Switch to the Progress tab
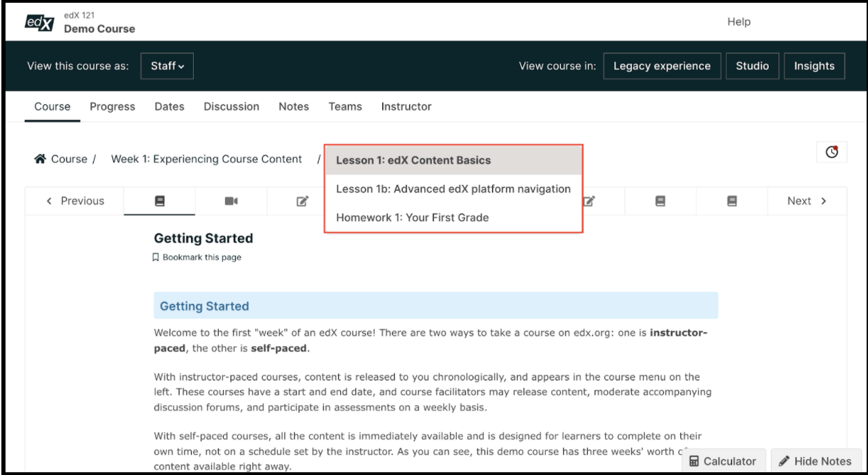 (x=112, y=106)
